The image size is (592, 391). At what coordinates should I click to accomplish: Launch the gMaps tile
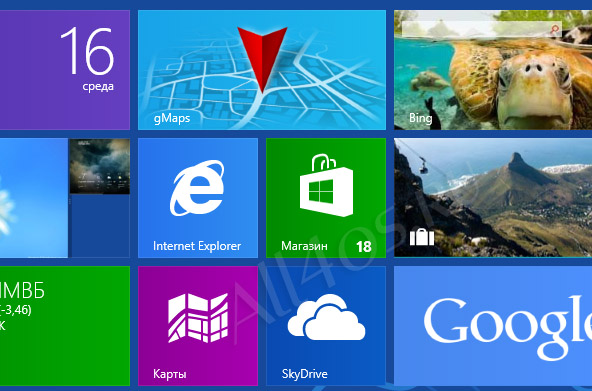coord(262,70)
